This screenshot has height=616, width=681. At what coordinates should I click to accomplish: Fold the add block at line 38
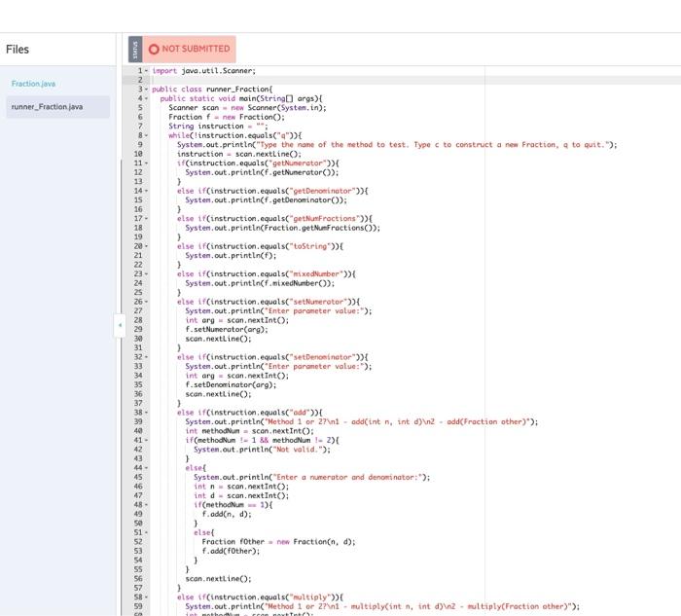(x=146, y=413)
